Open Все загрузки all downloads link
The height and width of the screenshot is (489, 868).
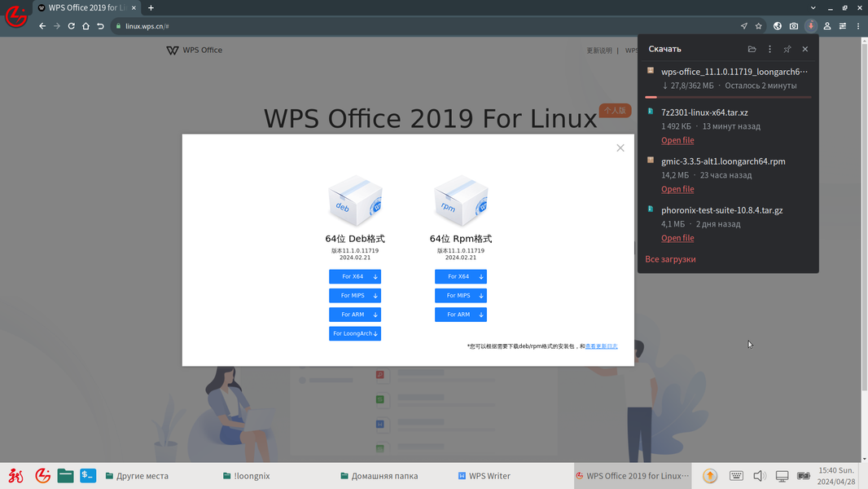point(670,259)
